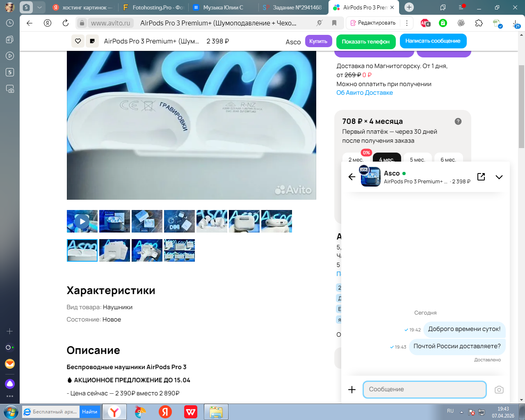525x420 pixels.
Task: Launch the purple Alice assistant icon
Action: pyautogui.click(x=10, y=384)
